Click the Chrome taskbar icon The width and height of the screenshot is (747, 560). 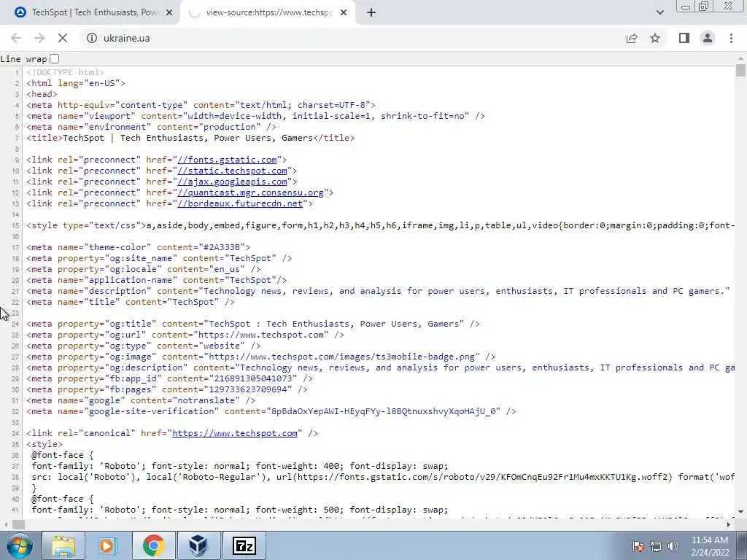(153, 545)
